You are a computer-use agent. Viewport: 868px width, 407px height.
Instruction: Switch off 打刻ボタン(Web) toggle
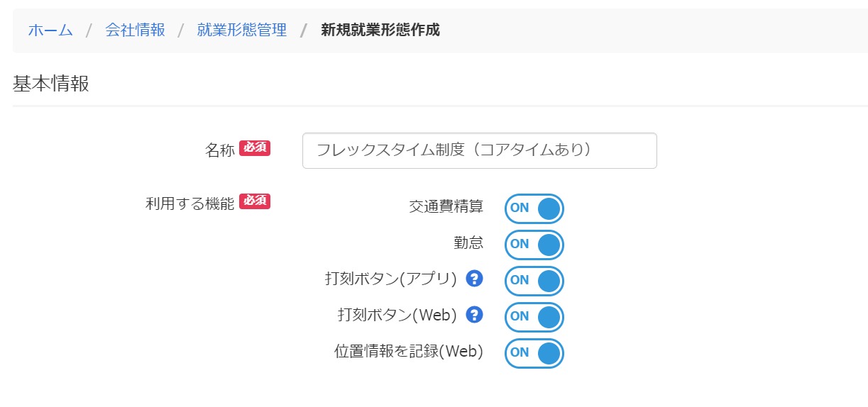pos(534,317)
